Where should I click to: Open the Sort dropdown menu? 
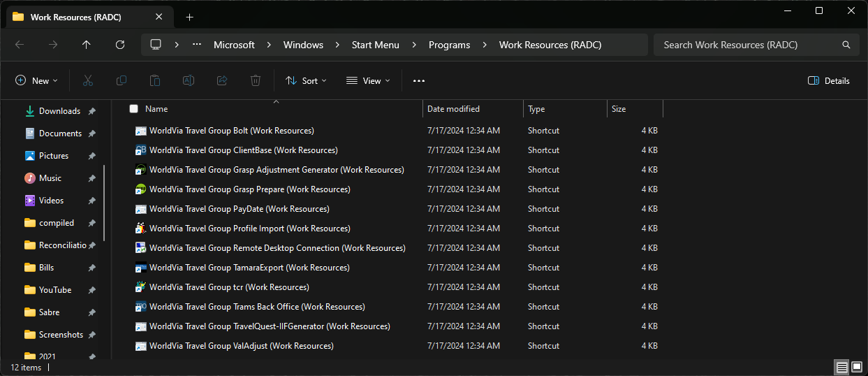306,81
